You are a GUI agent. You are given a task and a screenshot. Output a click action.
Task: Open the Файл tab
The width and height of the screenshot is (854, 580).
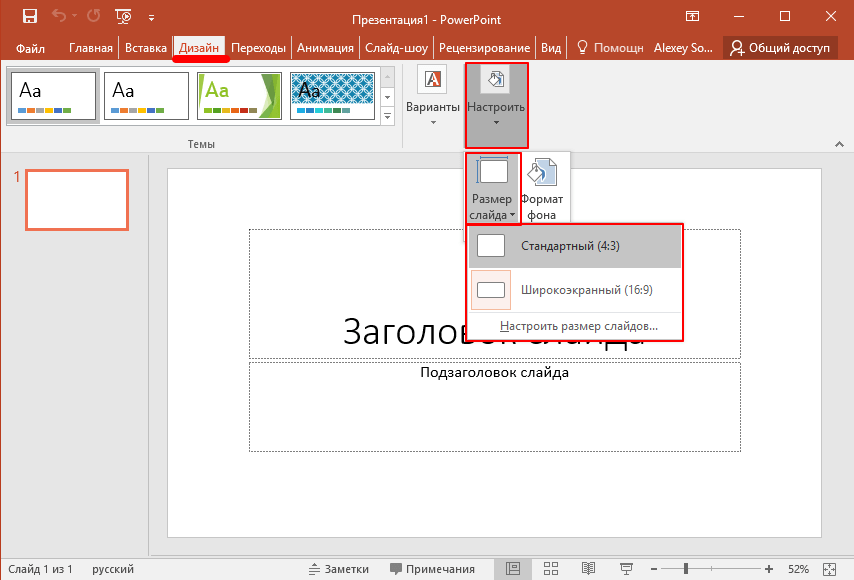click(30, 48)
